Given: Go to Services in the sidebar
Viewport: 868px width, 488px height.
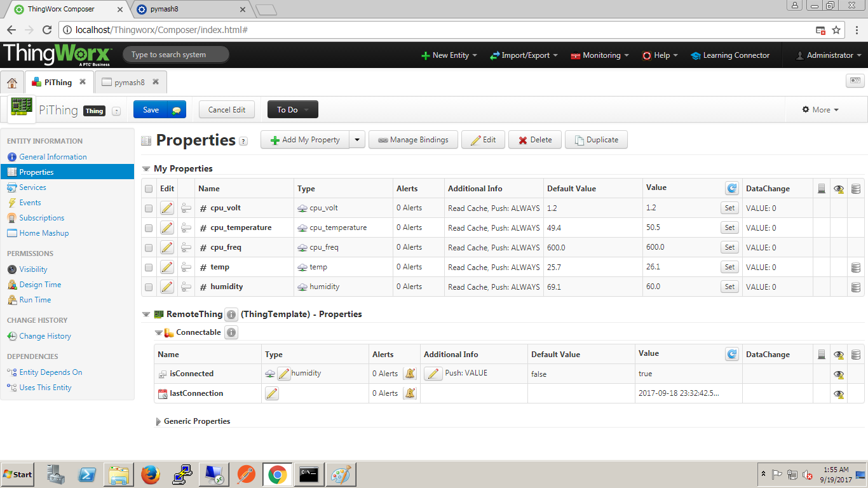Looking at the screenshot, I should 32,187.
